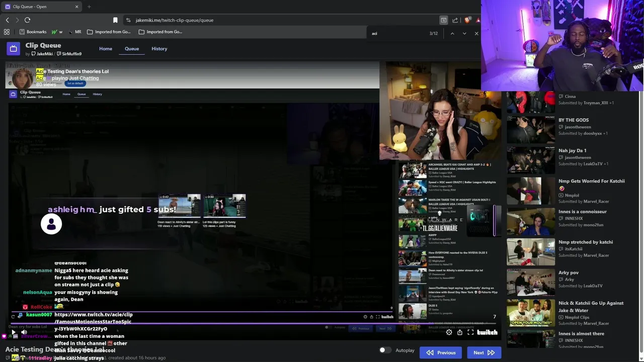Screen dimensions: 644x362
Task: Open the SirMuffin9 author link
Action: [x=69, y=54]
